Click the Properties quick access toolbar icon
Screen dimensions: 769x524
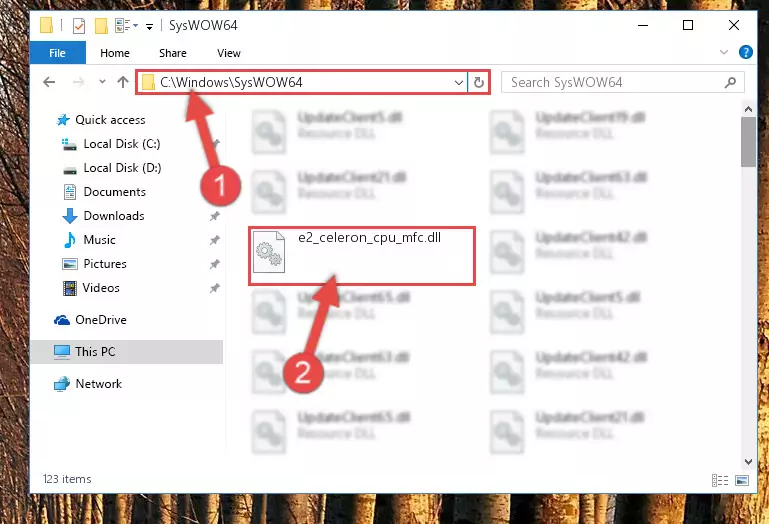click(x=78, y=26)
